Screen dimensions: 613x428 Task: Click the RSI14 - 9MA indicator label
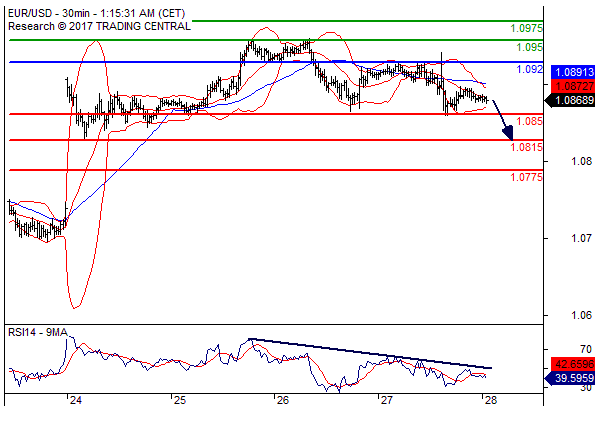pyautogui.click(x=38, y=333)
